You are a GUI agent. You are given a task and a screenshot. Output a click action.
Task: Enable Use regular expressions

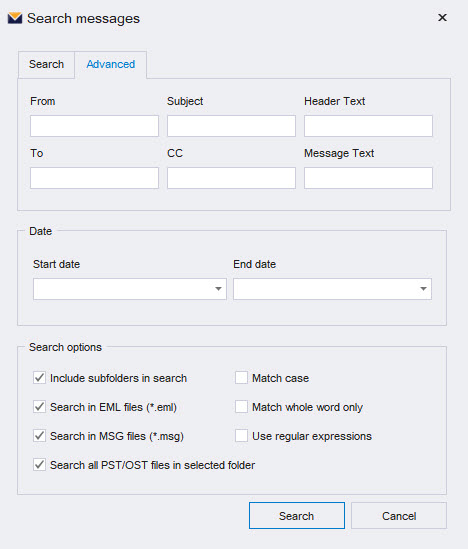(242, 436)
